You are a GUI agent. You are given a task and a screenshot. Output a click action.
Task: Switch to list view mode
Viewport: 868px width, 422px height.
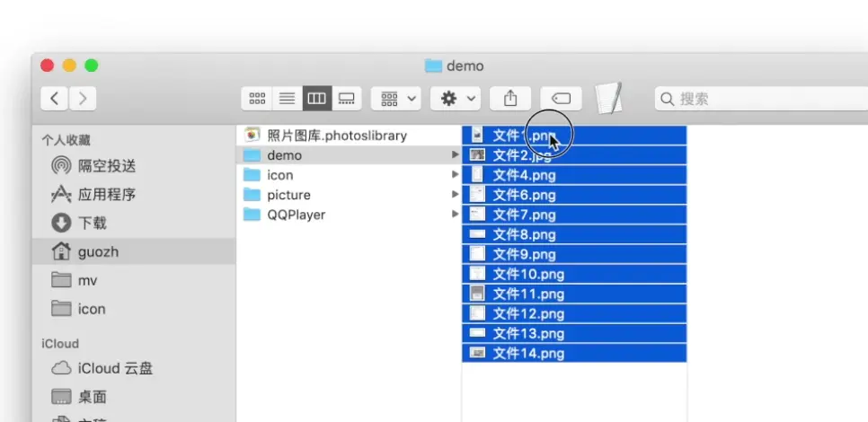pyautogui.click(x=287, y=99)
